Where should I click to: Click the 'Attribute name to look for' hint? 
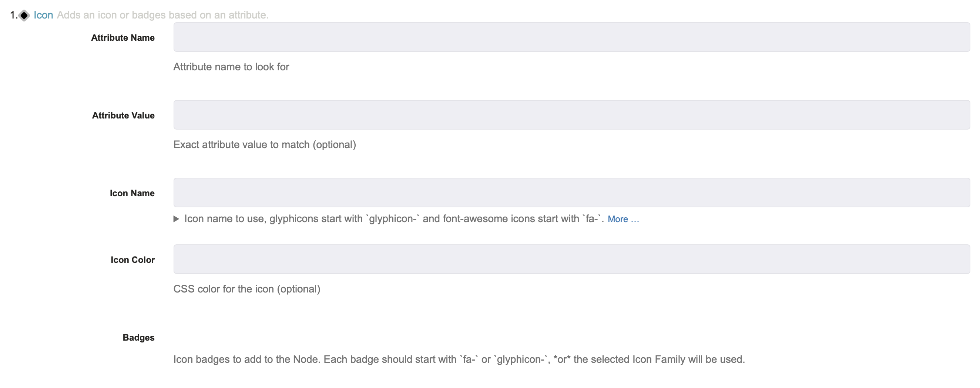point(231,67)
